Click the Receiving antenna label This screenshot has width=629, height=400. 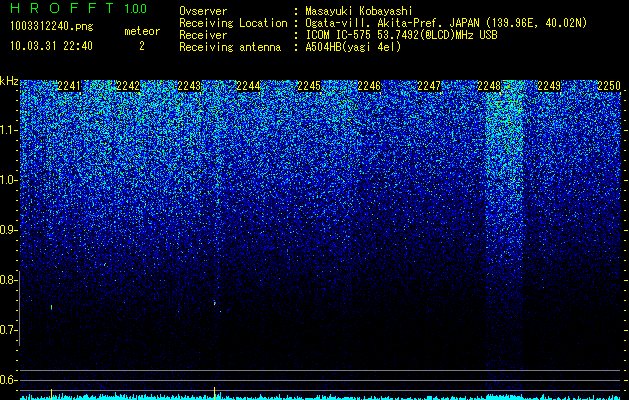coord(230,47)
